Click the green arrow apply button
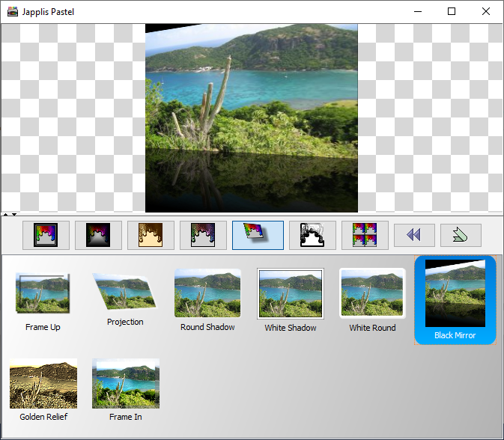 pos(461,235)
